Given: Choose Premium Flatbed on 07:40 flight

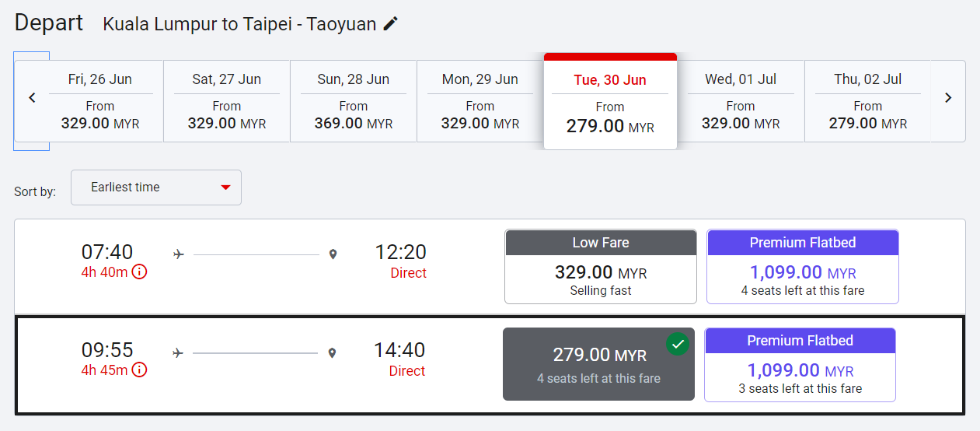Looking at the screenshot, I should click(803, 267).
